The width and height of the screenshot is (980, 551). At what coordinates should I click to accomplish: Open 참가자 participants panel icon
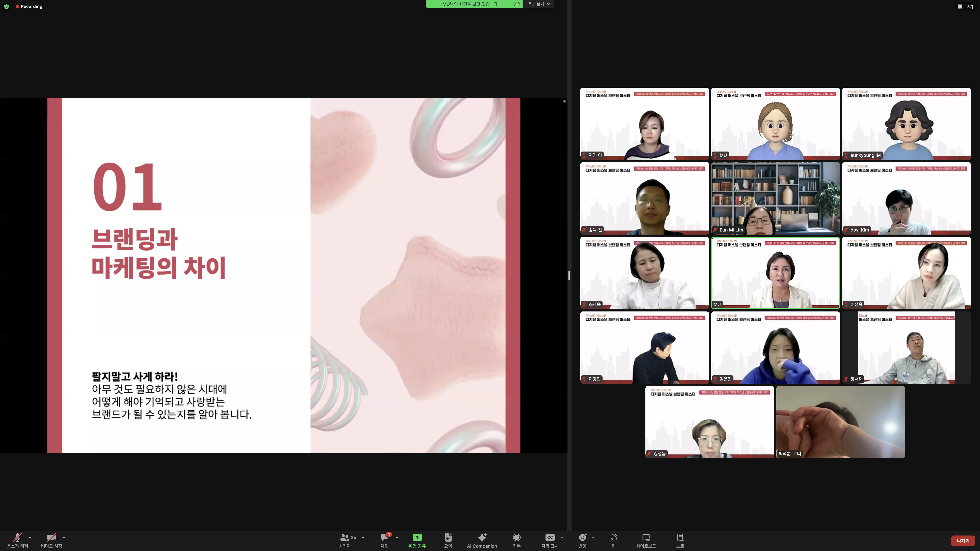click(x=345, y=537)
